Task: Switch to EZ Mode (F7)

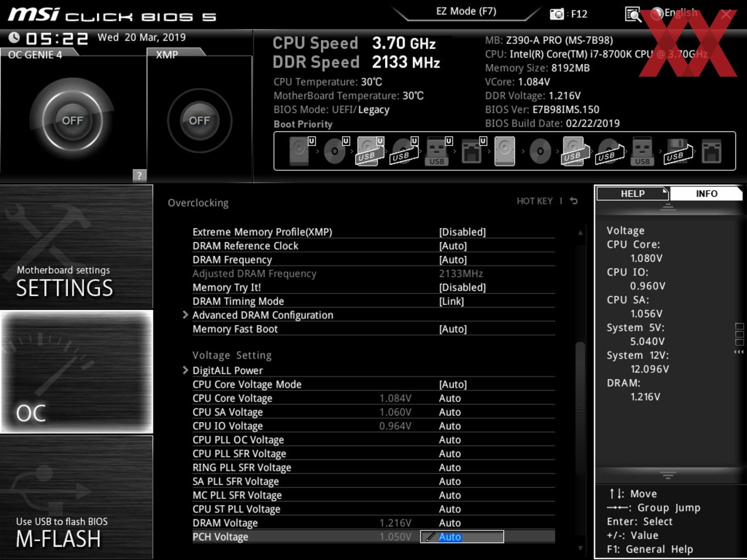Action: [466, 11]
